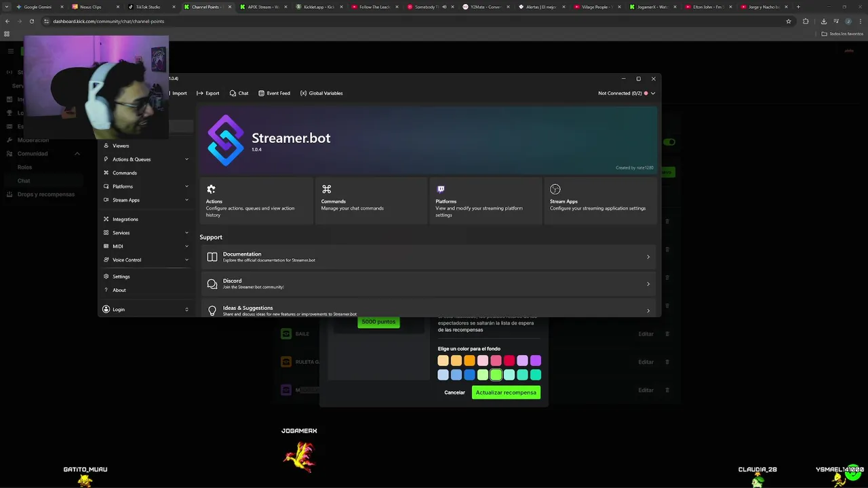Choose the red background color swatch
Screen dimensions: 868x488
point(509,361)
